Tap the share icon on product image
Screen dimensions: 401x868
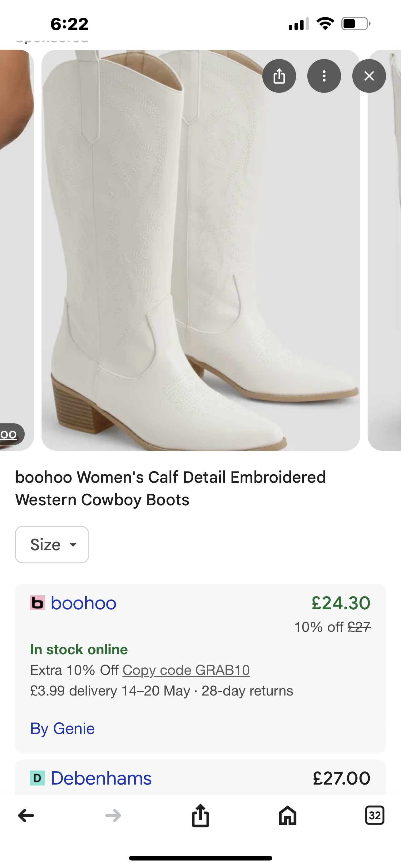click(x=279, y=76)
